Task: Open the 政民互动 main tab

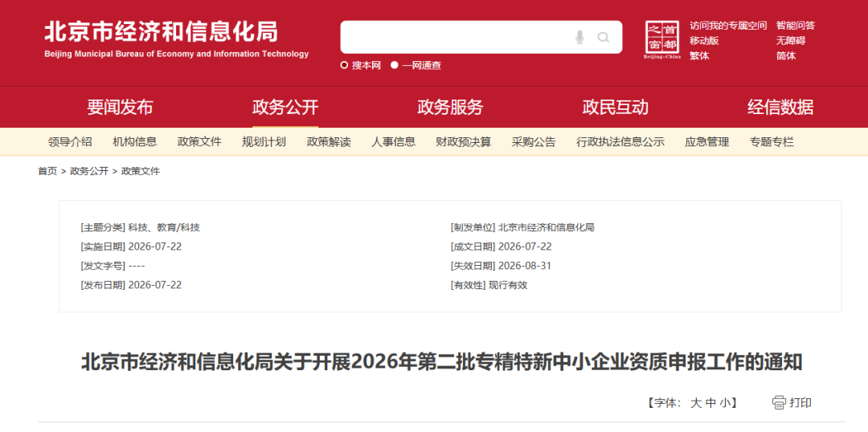Action: pos(615,107)
